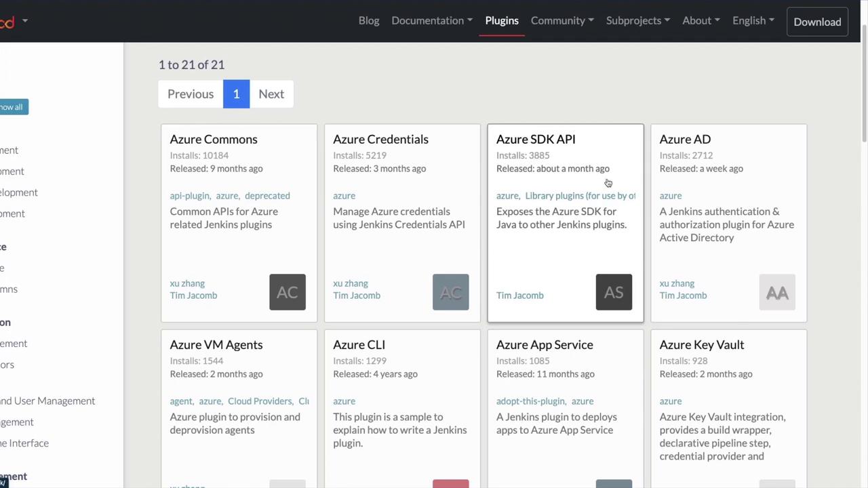Open the Community dropdown menu

562,20
